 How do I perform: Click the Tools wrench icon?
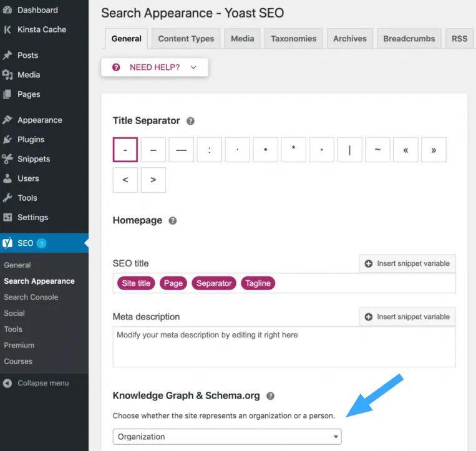coord(7,198)
